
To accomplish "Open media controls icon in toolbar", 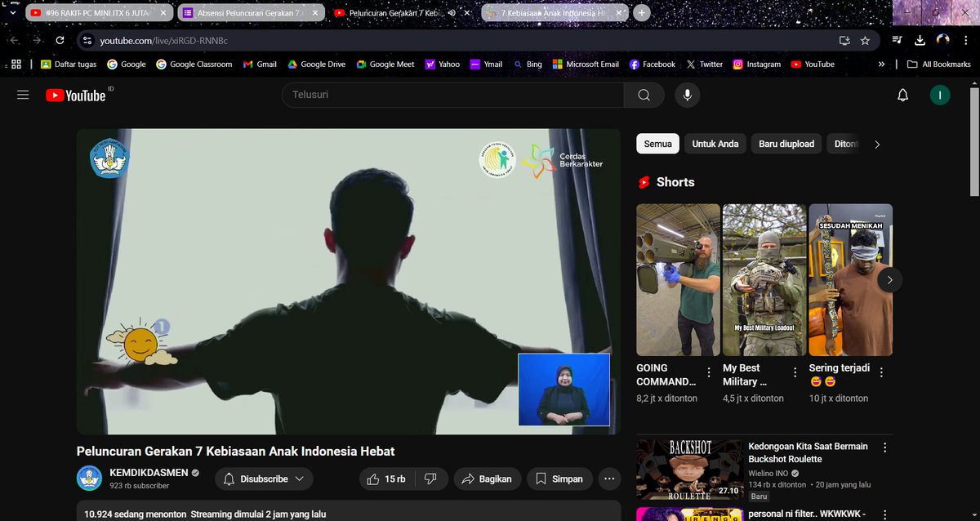I will (898, 40).
